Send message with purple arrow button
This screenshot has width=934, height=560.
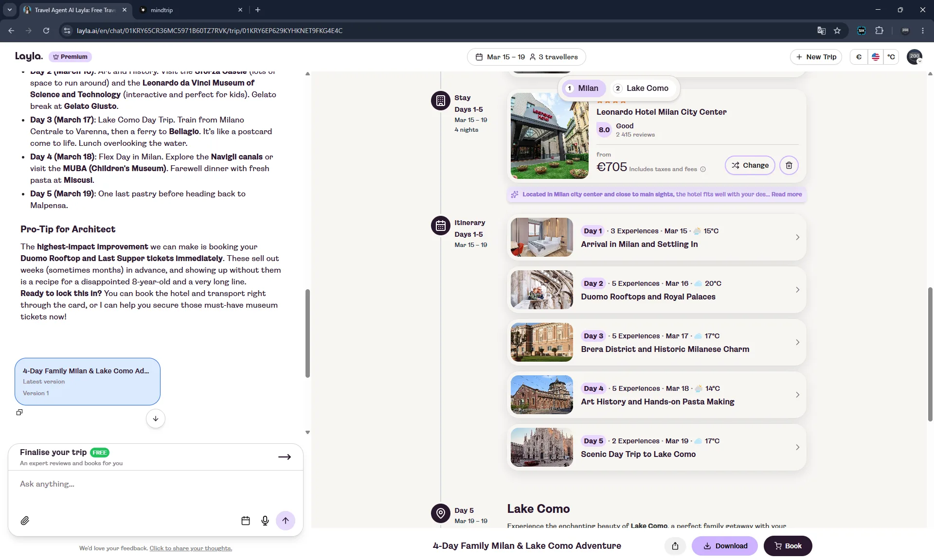coord(286,521)
